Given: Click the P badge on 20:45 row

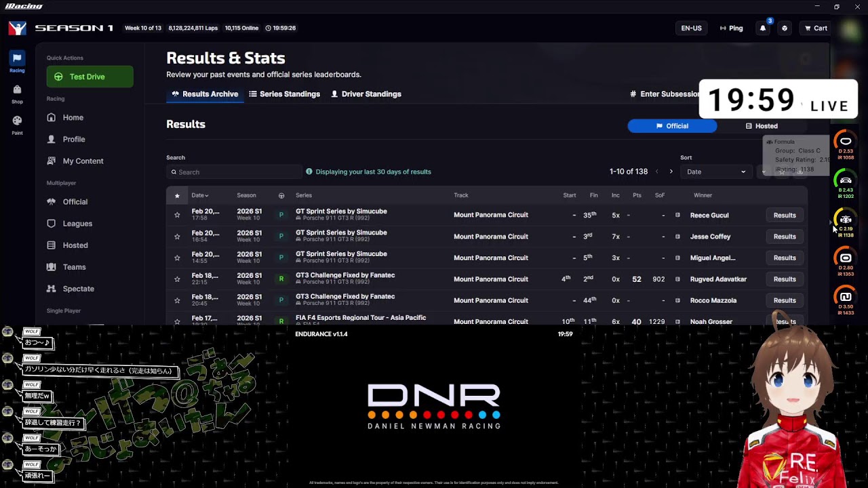Looking at the screenshot, I should click(x=281, y=300).
